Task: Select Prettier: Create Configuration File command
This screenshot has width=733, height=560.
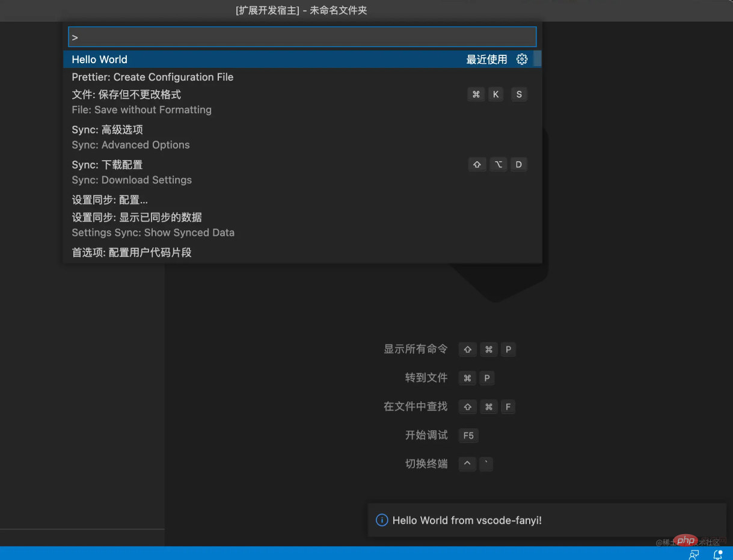Action: click(153, 77)
